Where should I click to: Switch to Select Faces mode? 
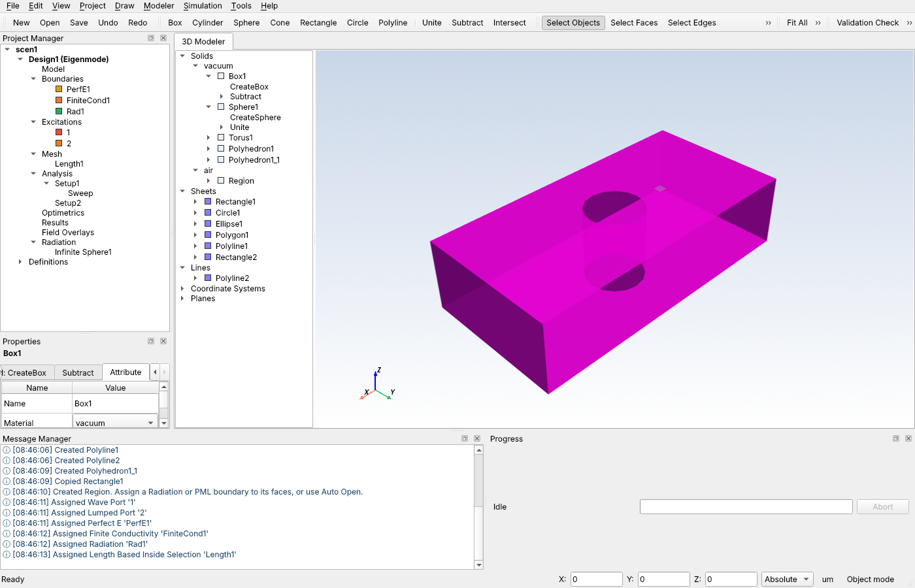[634, 23]
